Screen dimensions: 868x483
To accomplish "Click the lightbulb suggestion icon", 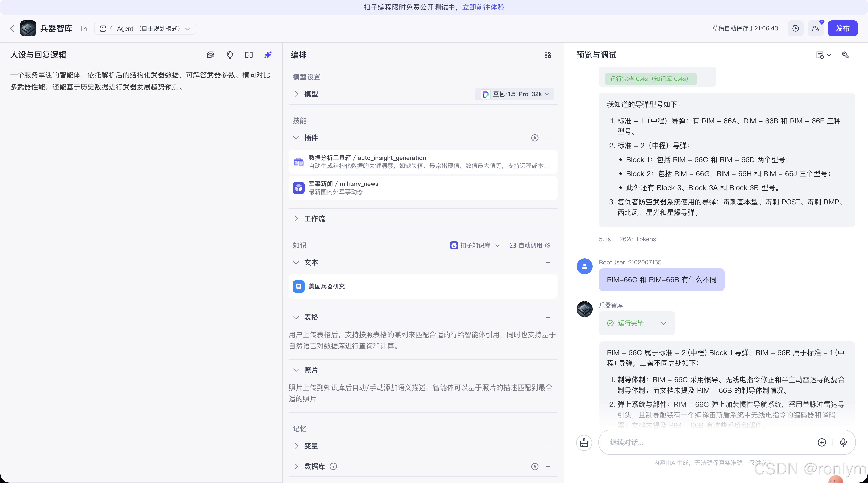I will (230, 55).
